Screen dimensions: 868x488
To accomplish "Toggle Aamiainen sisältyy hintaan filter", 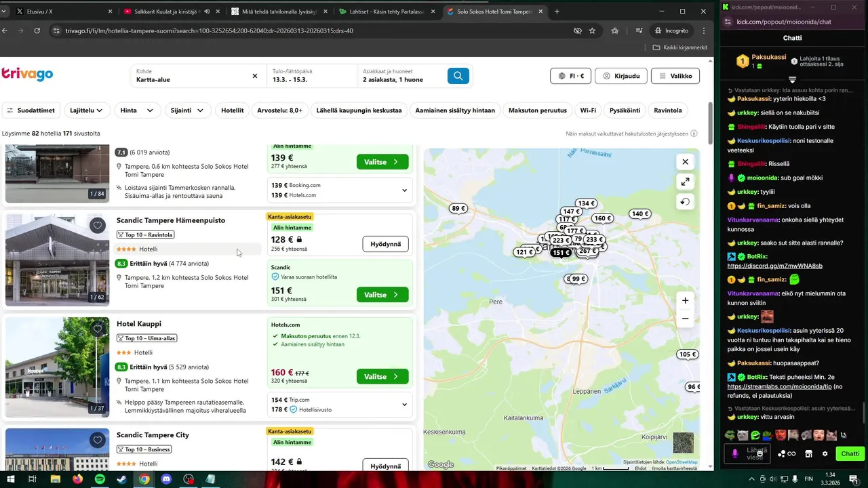I will [x=456, y=110].
